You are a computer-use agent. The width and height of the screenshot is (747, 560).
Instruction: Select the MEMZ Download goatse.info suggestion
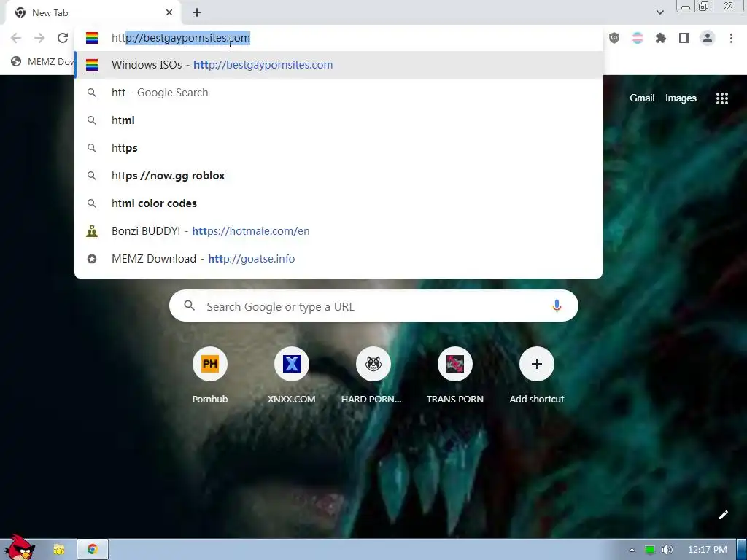coord(338,259)
